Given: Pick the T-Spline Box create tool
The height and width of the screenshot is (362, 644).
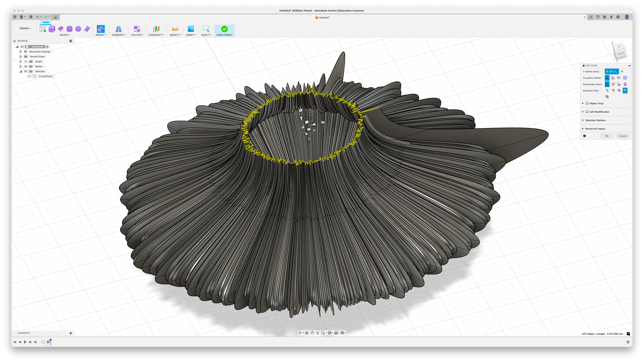Looking at the screenshot, I should pos(52,29).
